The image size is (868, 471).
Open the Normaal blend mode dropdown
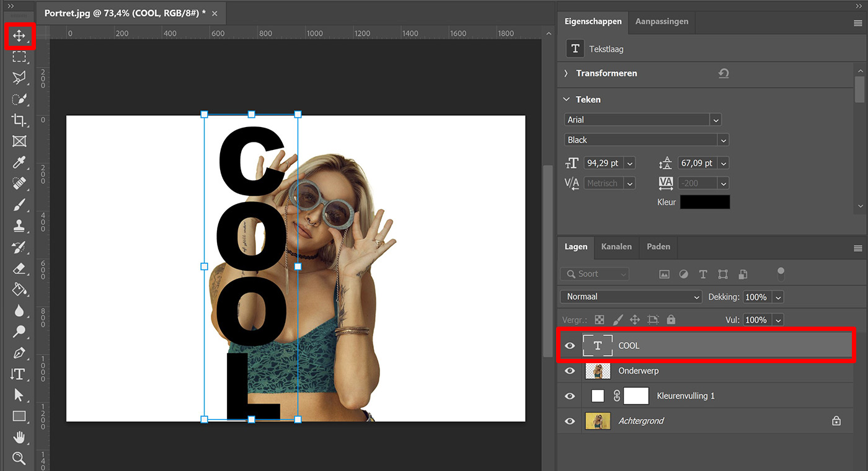click(631, 297)
